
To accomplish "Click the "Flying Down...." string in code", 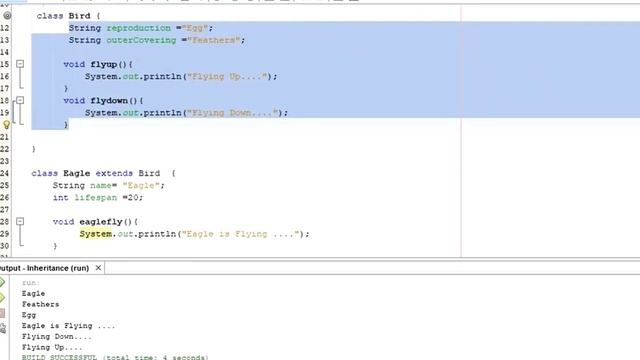I will click(233, 113).
